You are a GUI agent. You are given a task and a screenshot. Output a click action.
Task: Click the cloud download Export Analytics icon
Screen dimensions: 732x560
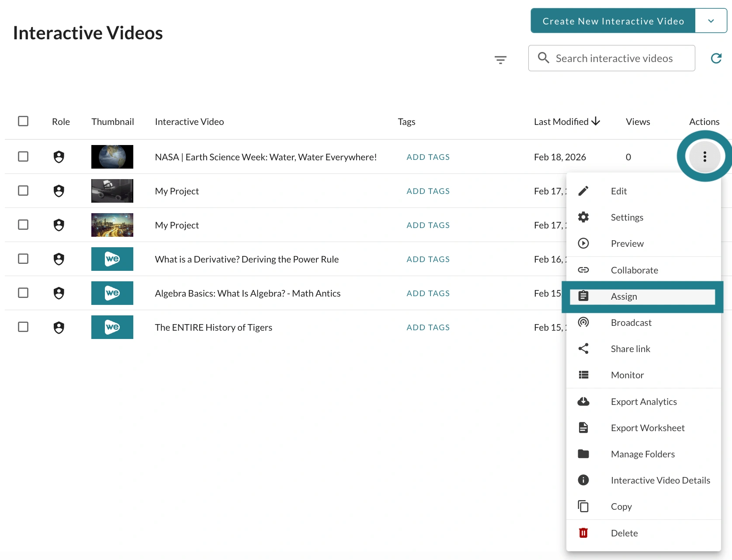583,401
